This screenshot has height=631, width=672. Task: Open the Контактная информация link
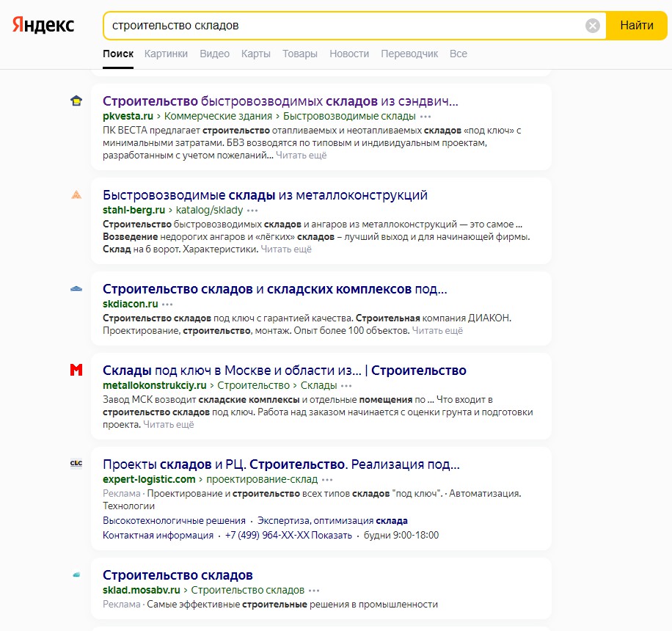[158, 535]
